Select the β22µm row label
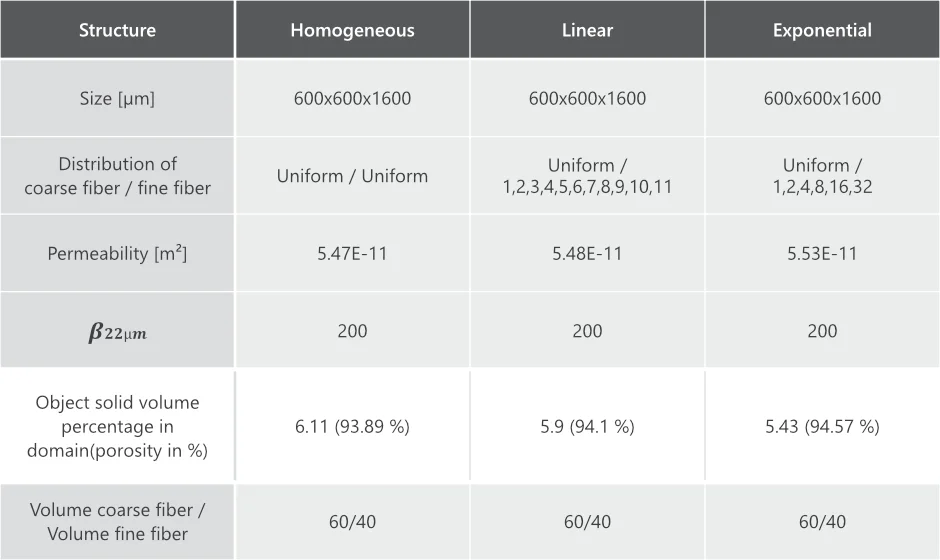Screen dimensions: 940x560 tap(117, 332)
